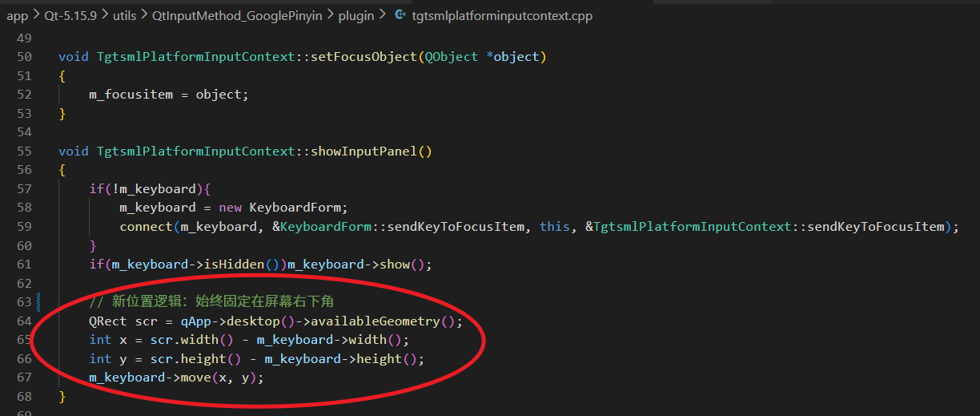Click the C++ file icon in breadcrumb
The image size is (980, 416).
(400, 16)
